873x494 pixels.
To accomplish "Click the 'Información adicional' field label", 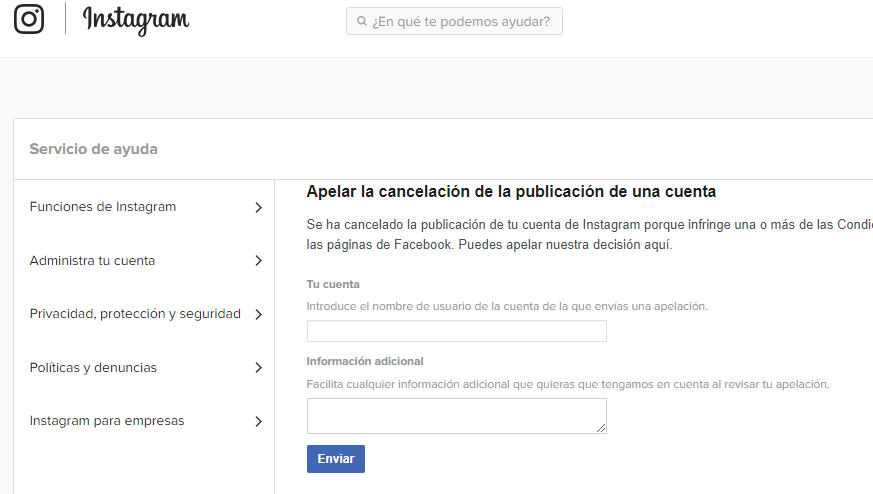I will click(x=365, y=361).
